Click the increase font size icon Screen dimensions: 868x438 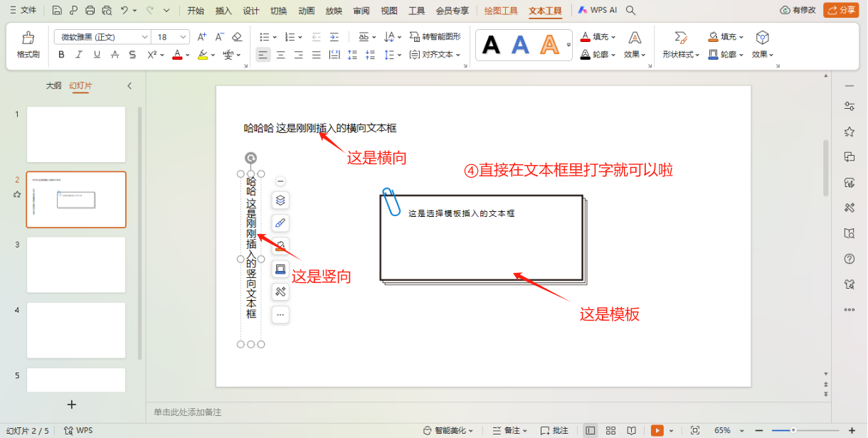point(201,36)
